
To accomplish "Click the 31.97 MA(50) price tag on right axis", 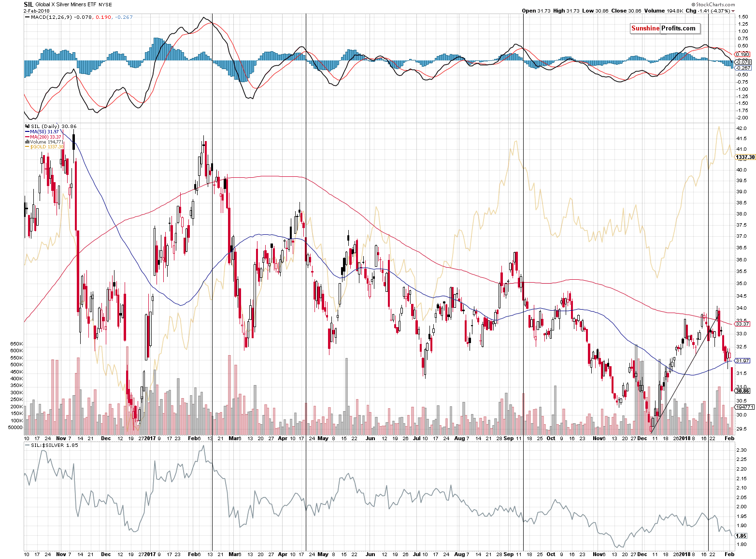I will pyautogui.click(x=742, y=361).
